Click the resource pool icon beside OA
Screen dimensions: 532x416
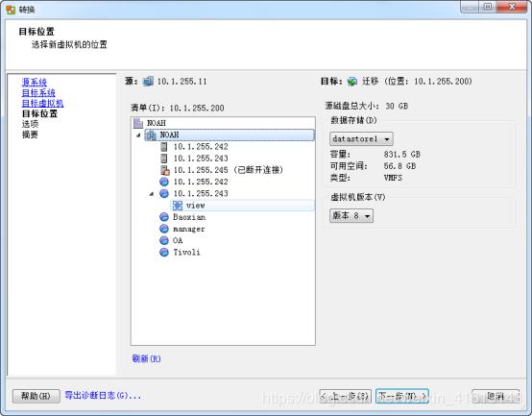pos(164,240)
